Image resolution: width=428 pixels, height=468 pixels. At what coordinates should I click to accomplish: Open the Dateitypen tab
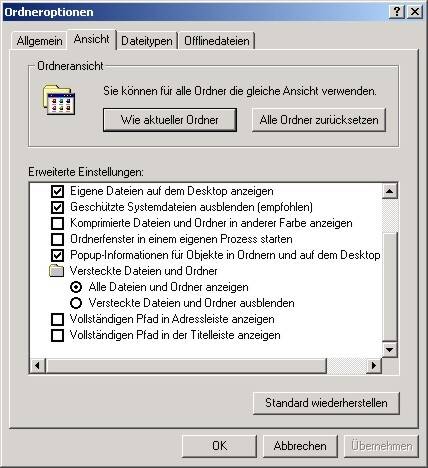[x=147, y=41]
